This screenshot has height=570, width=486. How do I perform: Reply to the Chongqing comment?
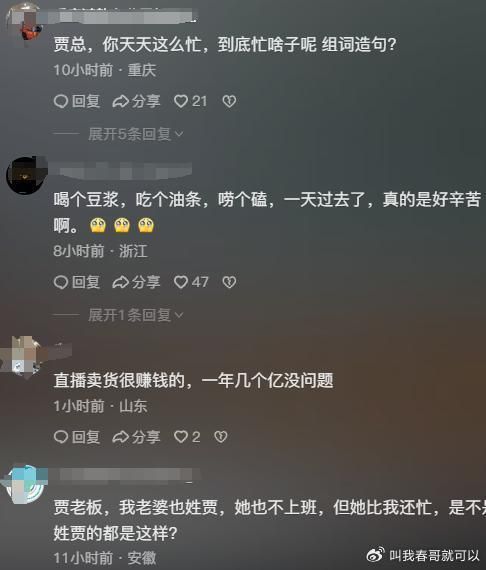(77, 101)
